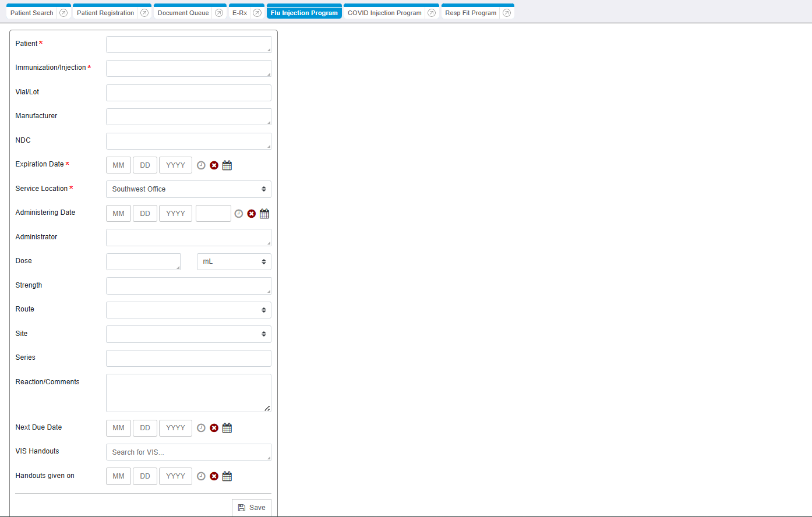Switch to Document Queue tab
This screenshot has height=517, width=812.
[183, 13]
